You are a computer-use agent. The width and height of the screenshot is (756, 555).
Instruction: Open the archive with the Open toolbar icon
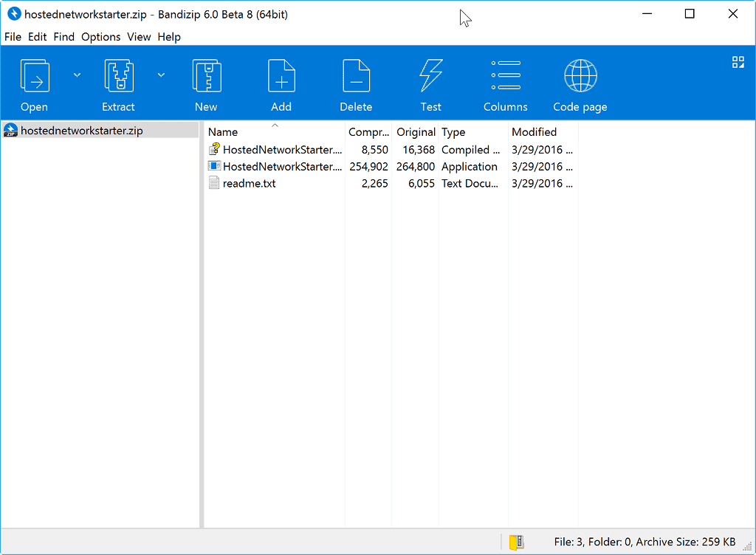(34, 81)
